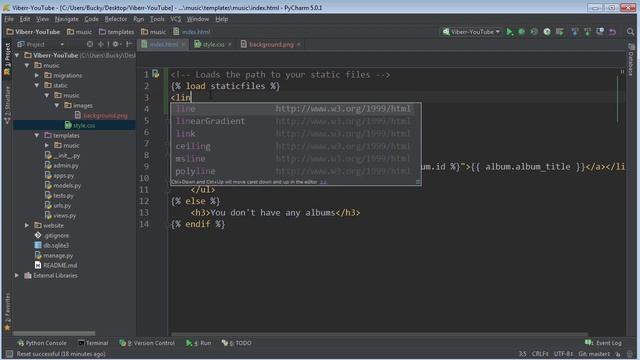
Task: Open the Database side panel
Action: [631, 60]
